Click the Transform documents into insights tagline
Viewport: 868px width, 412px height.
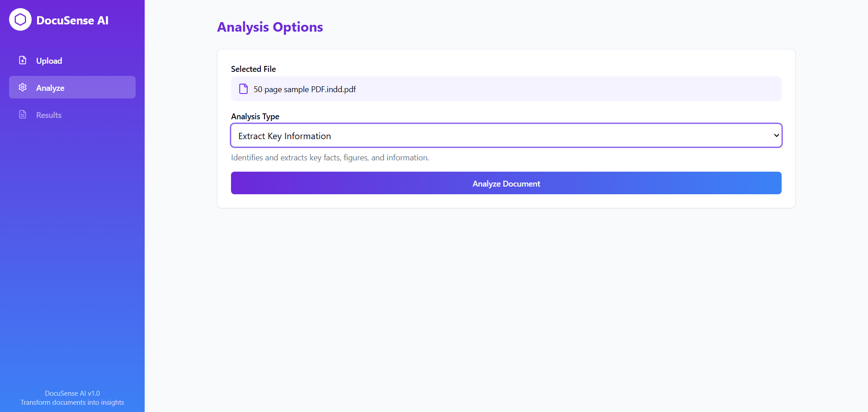coord(72,403)
